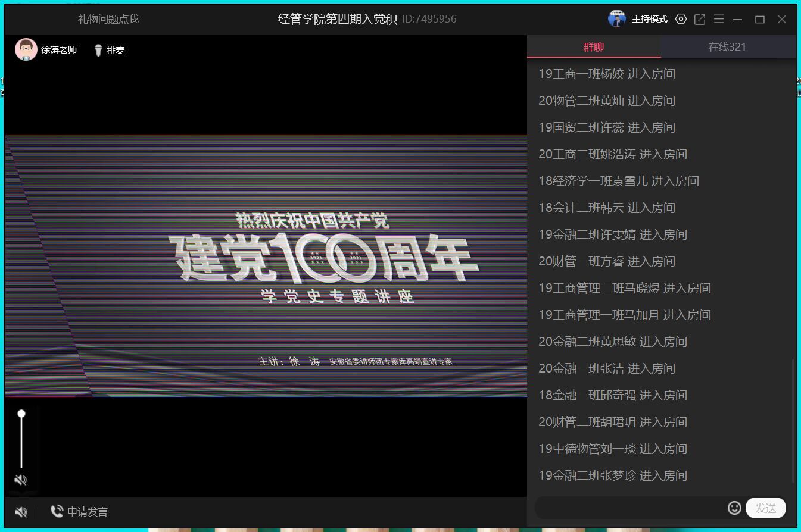The image size is (801, 532).
Task: Click the 排麦 microphone icon
Action: click(x=99, y=51)
